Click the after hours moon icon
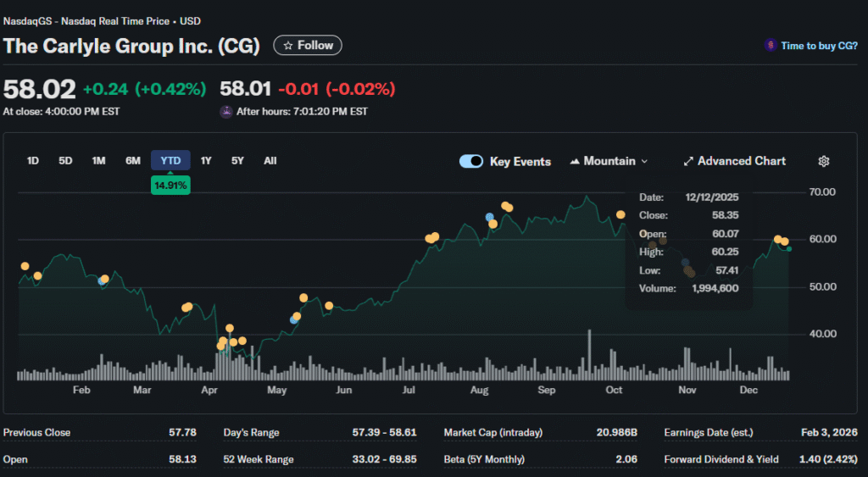The height and width of the screenshot is (477, 868). 225,111
